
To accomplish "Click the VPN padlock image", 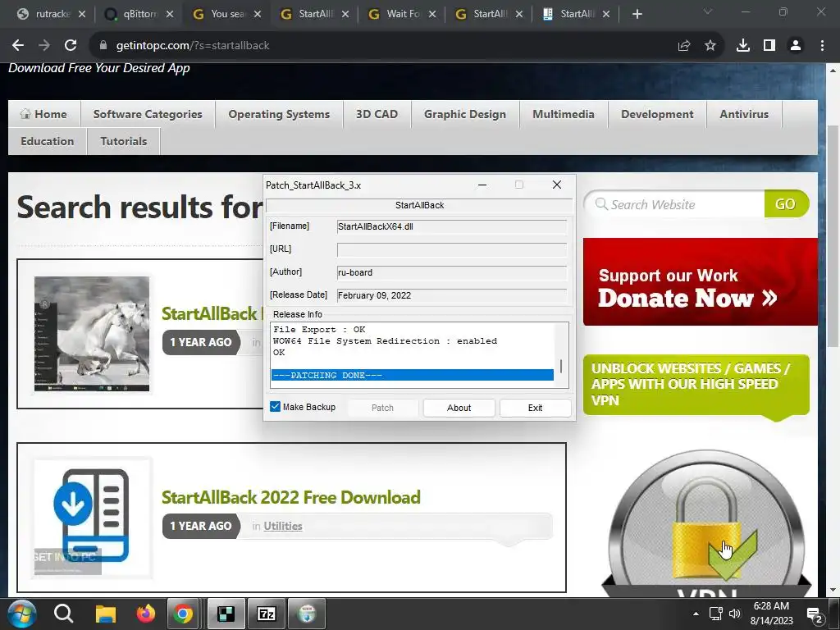I will (x=706, y=524).
